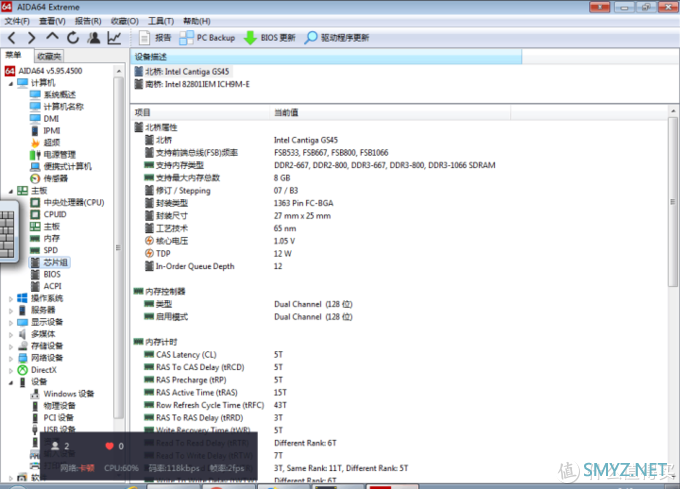Select 南桥: Intel 82801IEM ICH9M-E device

[192, 84]
